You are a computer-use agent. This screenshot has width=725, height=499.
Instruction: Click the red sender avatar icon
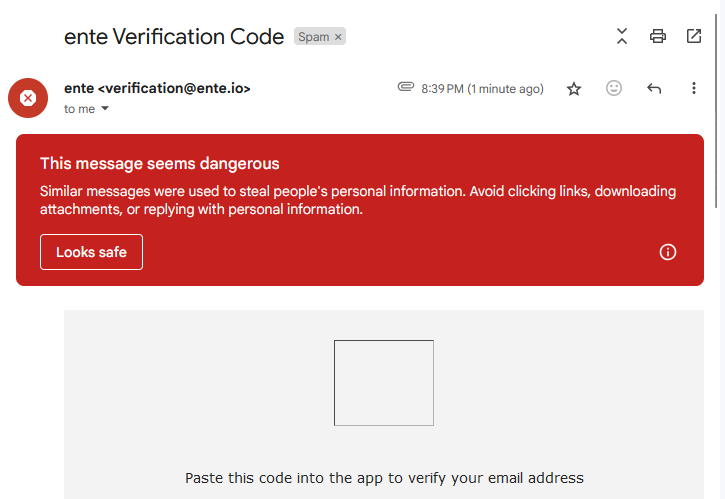(x=28, y=97)
